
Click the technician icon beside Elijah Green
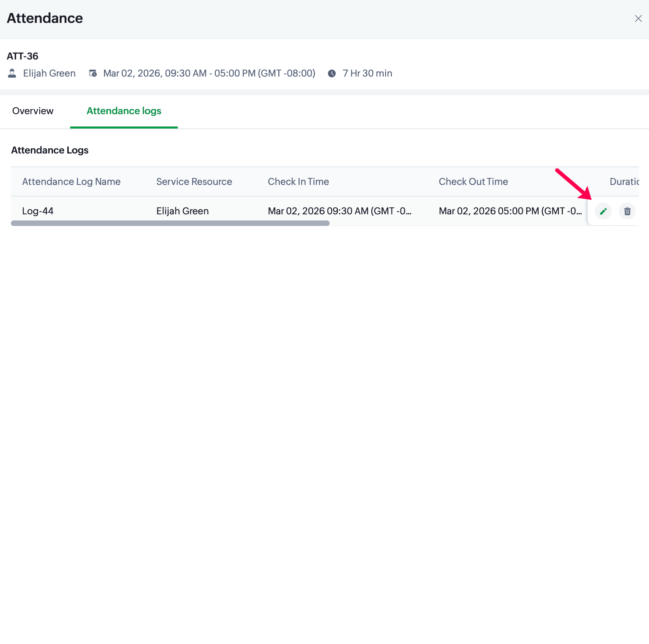pos(12,73)
